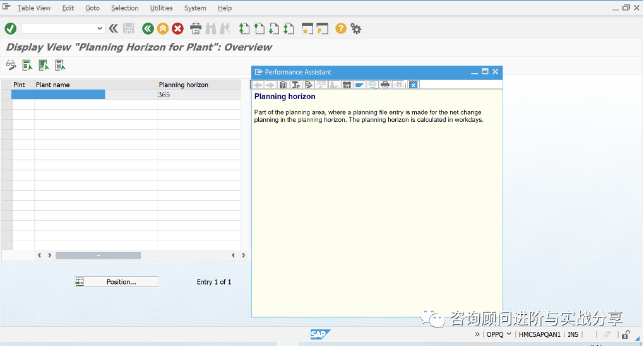Select the highlighted Plnt cell in first row
Viewport: 644px width, 347px height.
click(x=23, y=95)
